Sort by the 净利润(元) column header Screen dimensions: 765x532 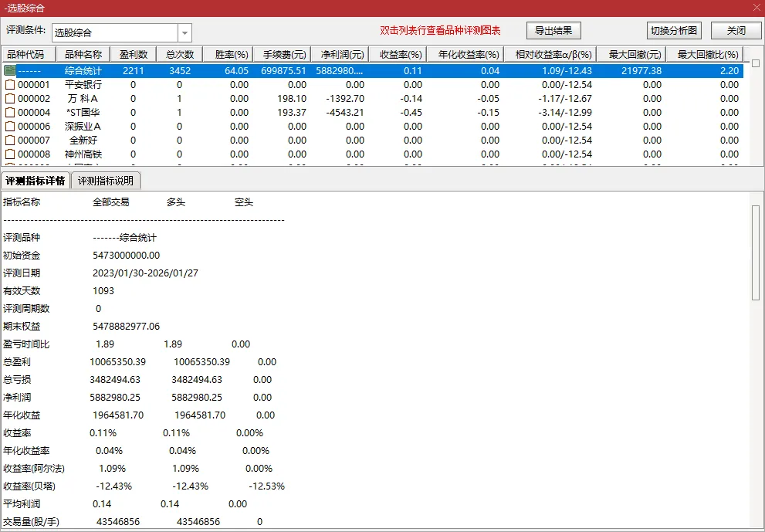pos(342,54)
